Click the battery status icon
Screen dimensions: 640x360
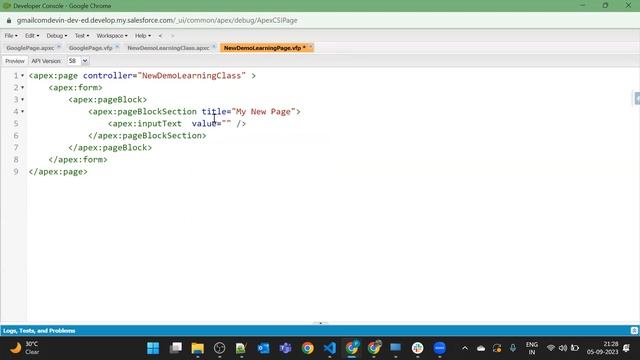(575, 348)
